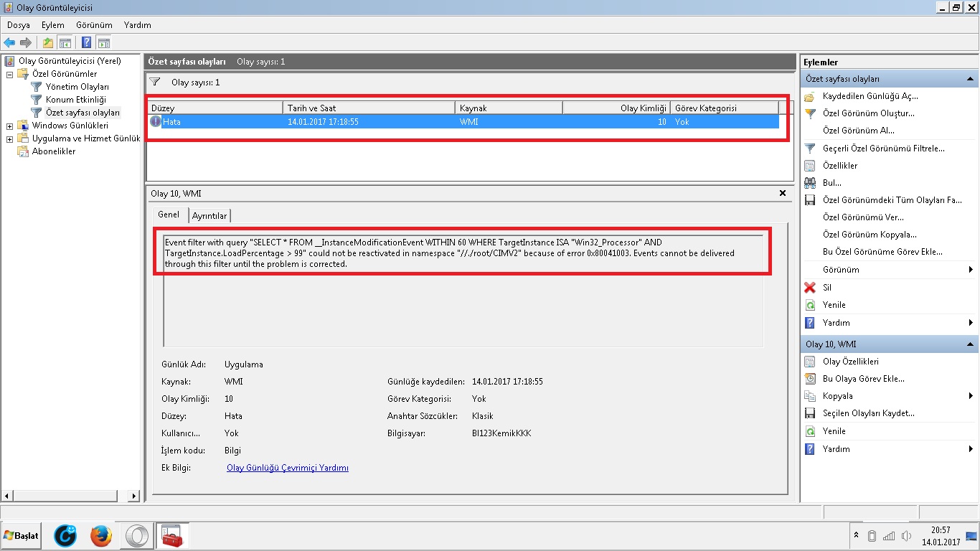Collapse the Özet sayfası olayları actions section

coord(970,79)
